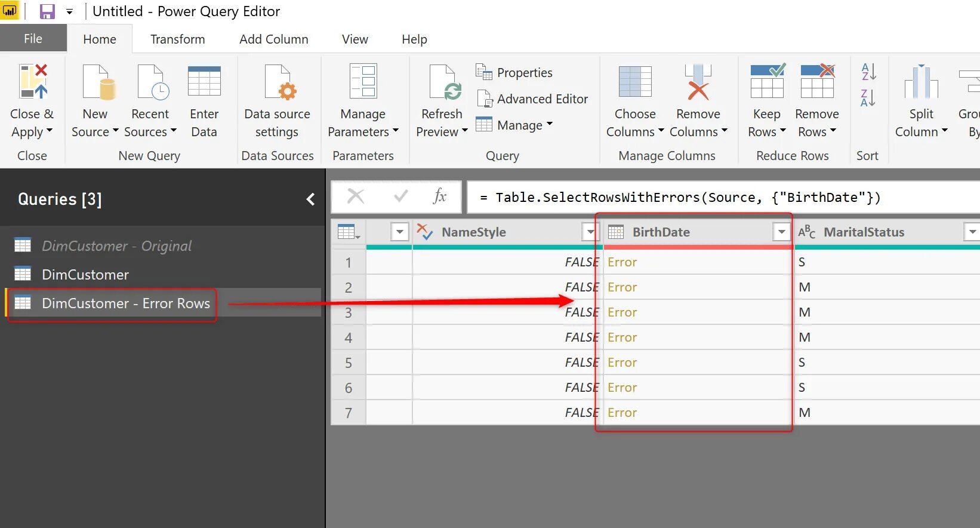Sort ascending A to Z

click(x=868, y=72)
